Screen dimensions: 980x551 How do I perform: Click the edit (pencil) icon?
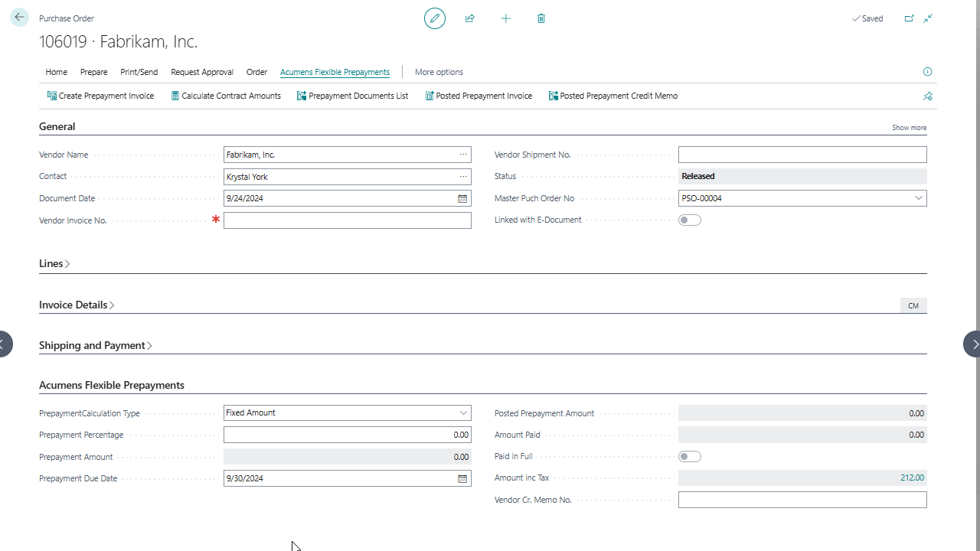pos(434,18)
